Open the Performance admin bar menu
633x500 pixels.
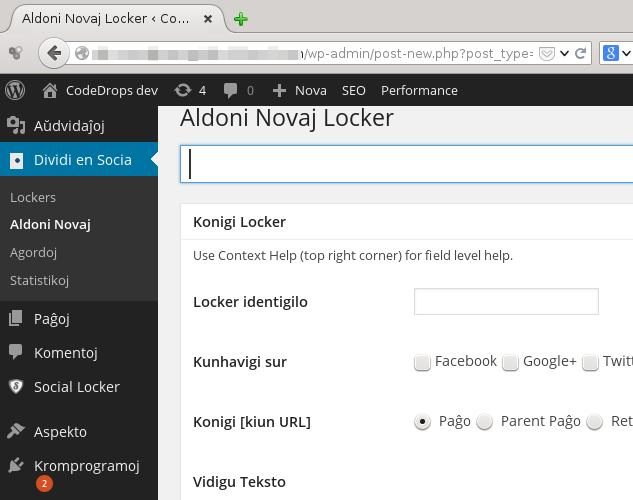click(419, 90)
